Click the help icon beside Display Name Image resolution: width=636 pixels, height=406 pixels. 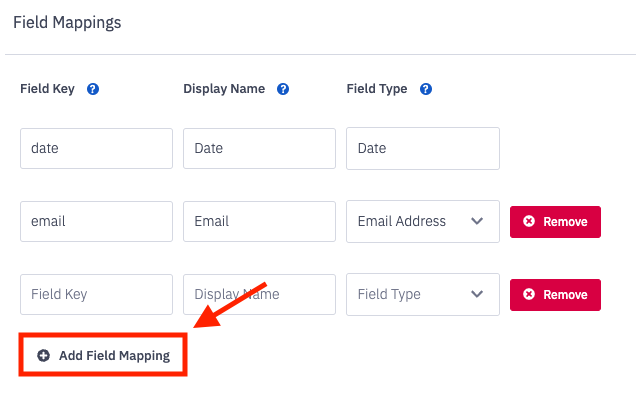(x=283, y=89)
